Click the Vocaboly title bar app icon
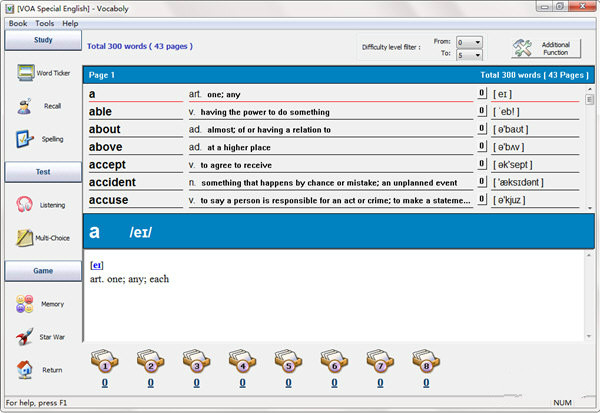Image resolution: width=600 pixels, height=413 pixels. click(10, 8)
